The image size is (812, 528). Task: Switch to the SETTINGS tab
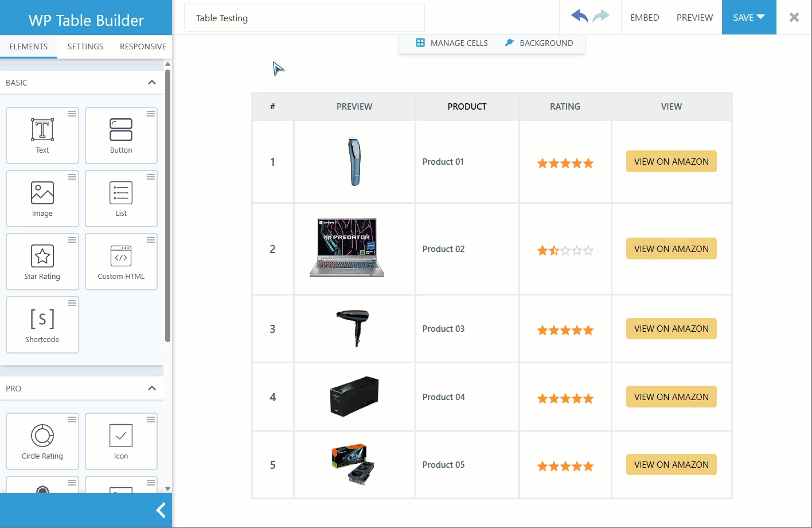pyautogui.click(x=85, y=46)
